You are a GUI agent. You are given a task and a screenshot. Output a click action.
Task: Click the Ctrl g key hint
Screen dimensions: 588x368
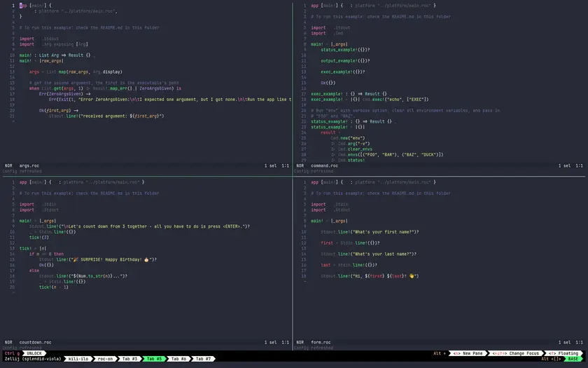(12, 353)
